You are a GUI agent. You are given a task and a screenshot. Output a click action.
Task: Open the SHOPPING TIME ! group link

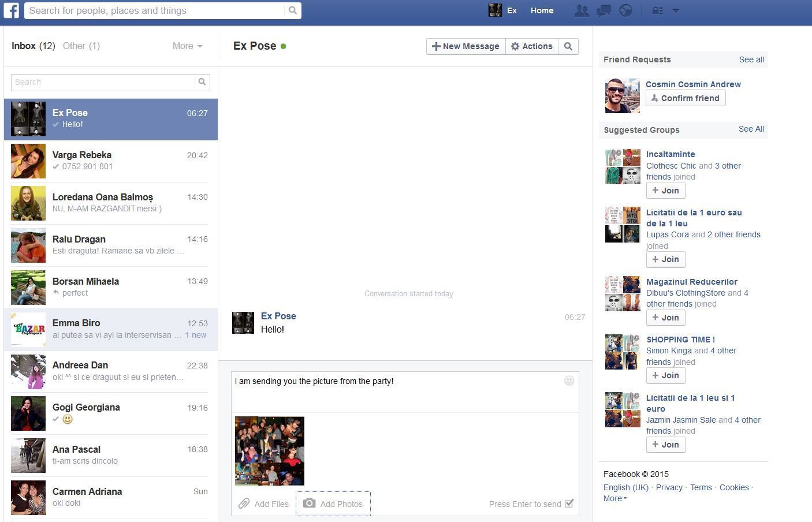[680, 340]
